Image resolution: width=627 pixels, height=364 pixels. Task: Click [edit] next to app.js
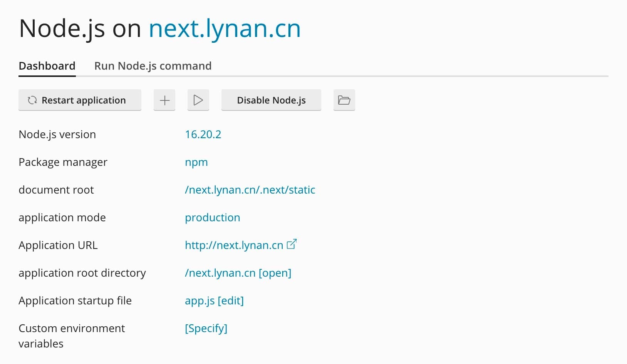[x=231, y=301]
